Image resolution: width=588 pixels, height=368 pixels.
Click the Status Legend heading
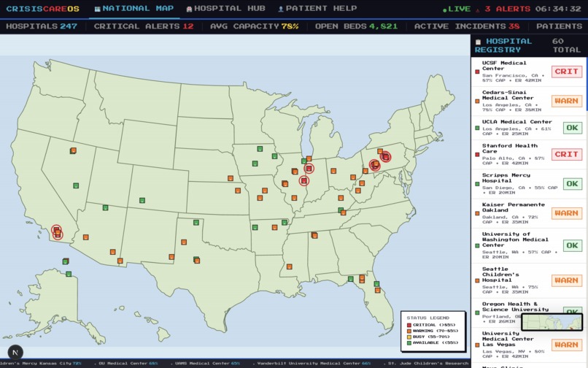tap(428, 318)
